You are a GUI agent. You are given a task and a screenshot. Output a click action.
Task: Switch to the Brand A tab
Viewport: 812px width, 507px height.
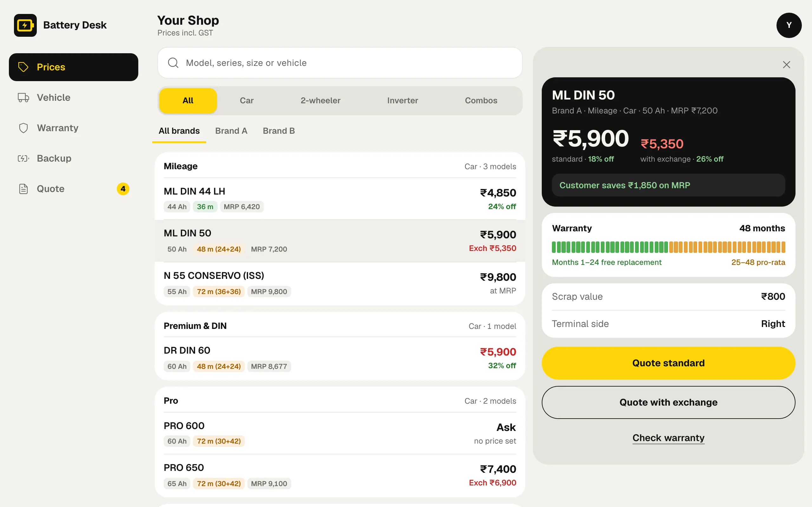click(x=231, y=131)
